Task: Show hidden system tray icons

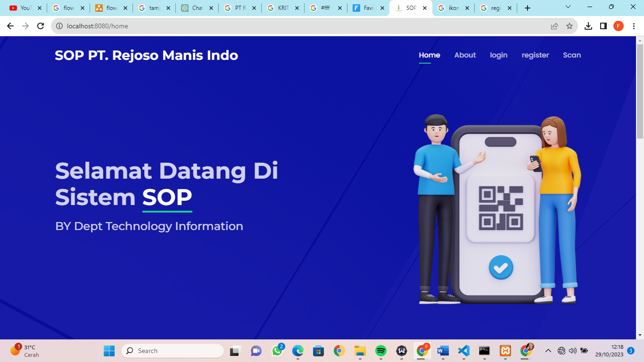Action: point(548,351)
